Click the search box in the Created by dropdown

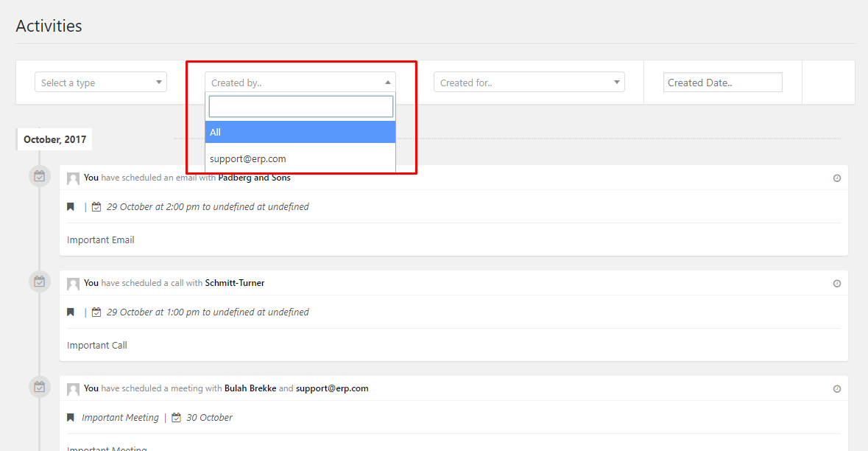[x=300, y=107]
